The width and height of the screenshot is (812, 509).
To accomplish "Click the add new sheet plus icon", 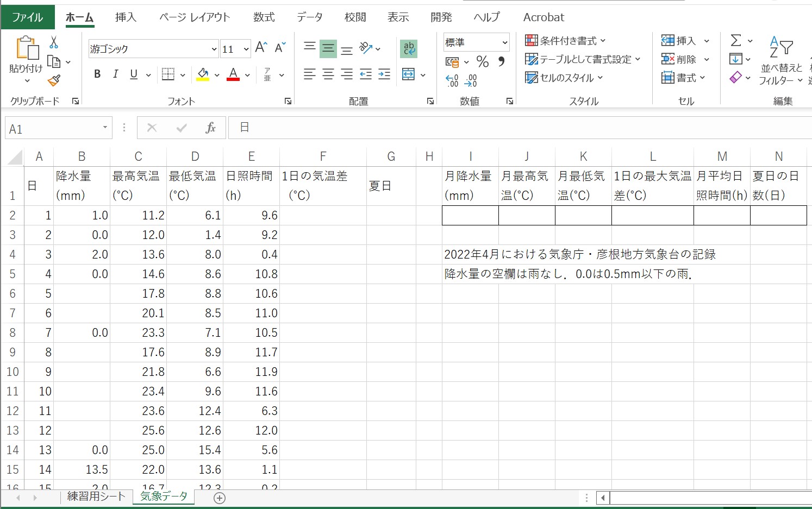I will pos(220,498).
